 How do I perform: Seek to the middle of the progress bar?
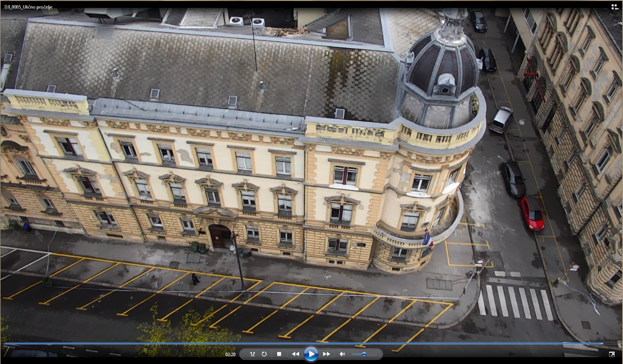pos(311,343)
